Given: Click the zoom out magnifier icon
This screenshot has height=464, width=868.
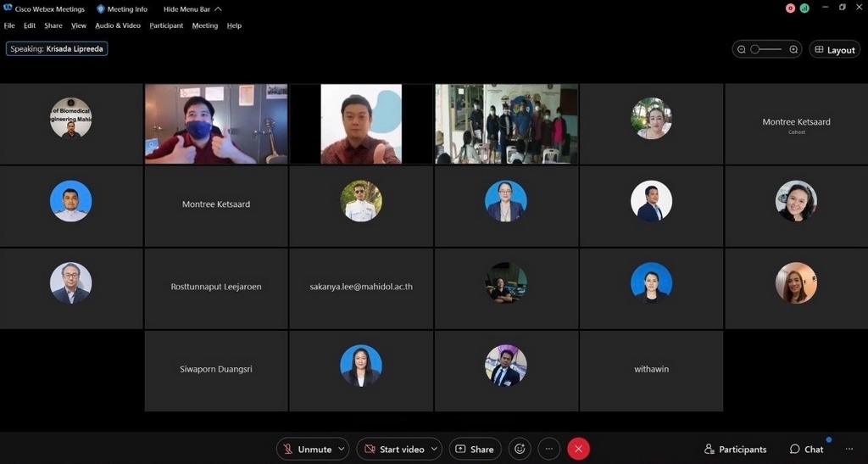Looking at the screenshot, I should point(742,49).
